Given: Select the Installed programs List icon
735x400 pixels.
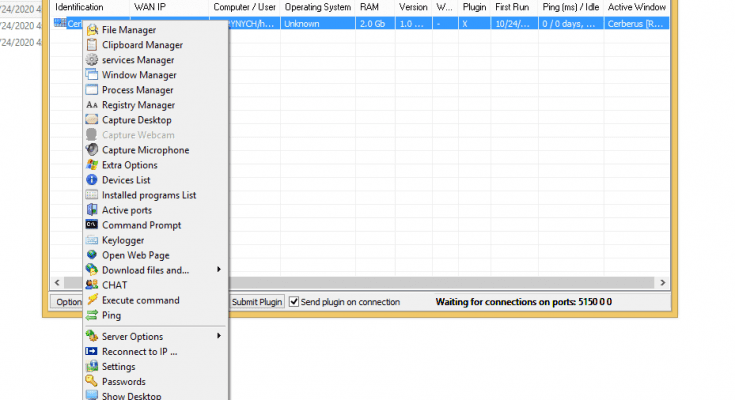Looking at the screenshot, I should click(93, 195).
